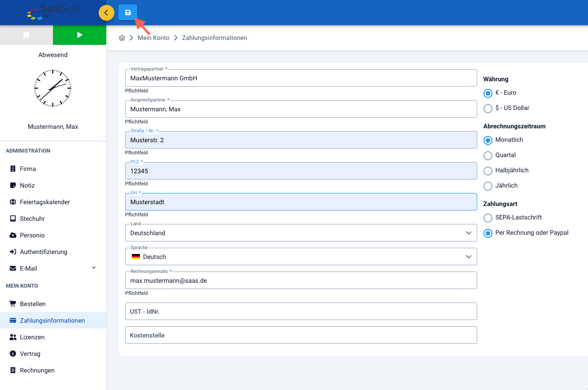Collapse sidebar with yellow back arrow
The image size is (588, 390).
[106, 13]
